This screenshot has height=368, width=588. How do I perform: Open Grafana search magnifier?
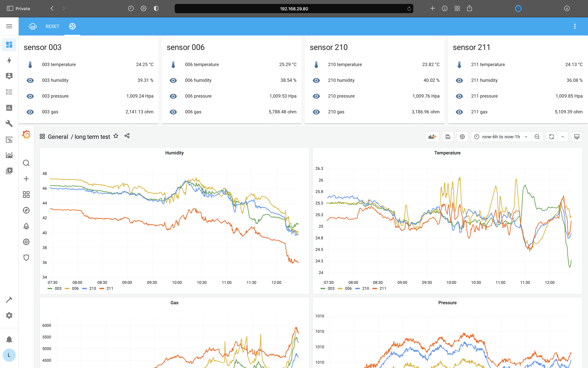[26, 163]
